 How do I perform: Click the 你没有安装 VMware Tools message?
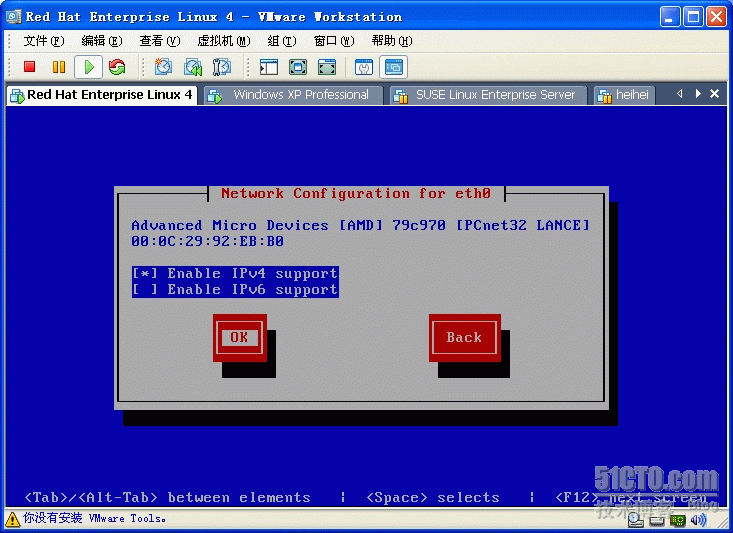(x=94, y=518)
